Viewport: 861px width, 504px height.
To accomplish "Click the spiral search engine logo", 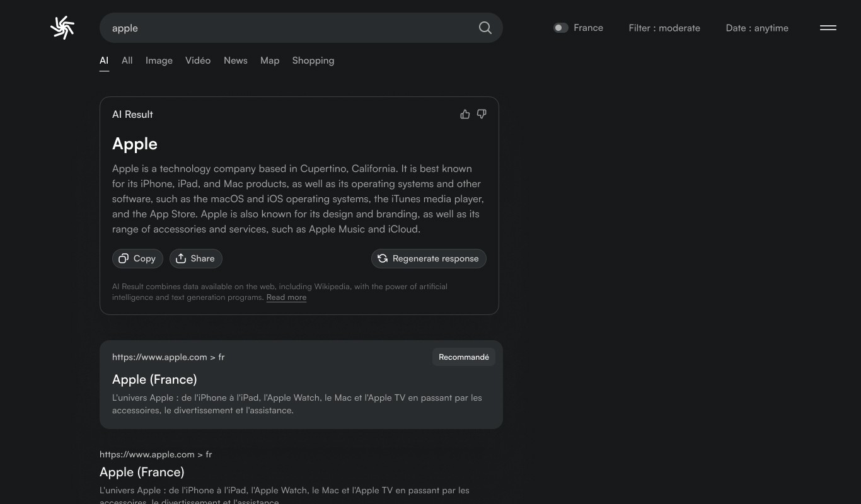I will 62,28.
